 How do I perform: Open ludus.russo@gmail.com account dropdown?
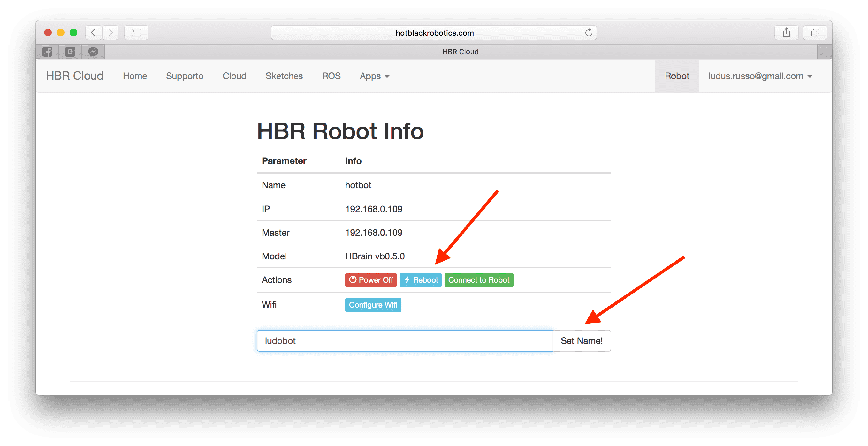760,76
